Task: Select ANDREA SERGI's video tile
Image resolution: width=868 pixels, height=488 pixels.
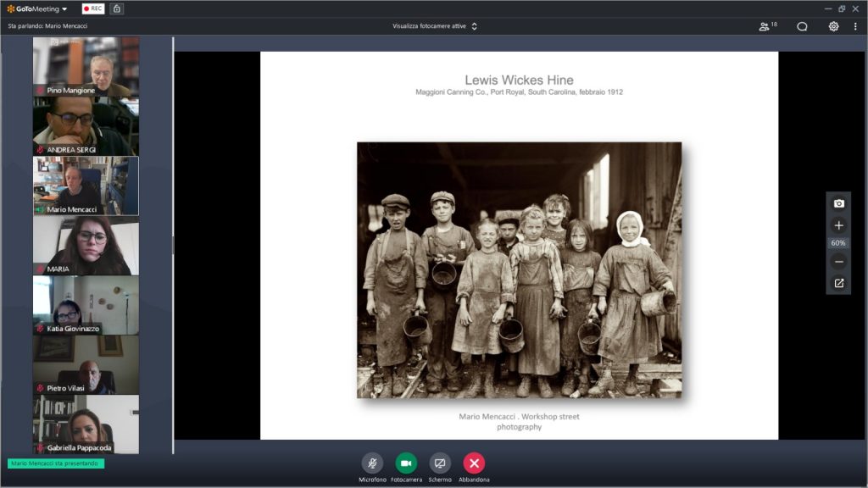Action: pos(86,126)
